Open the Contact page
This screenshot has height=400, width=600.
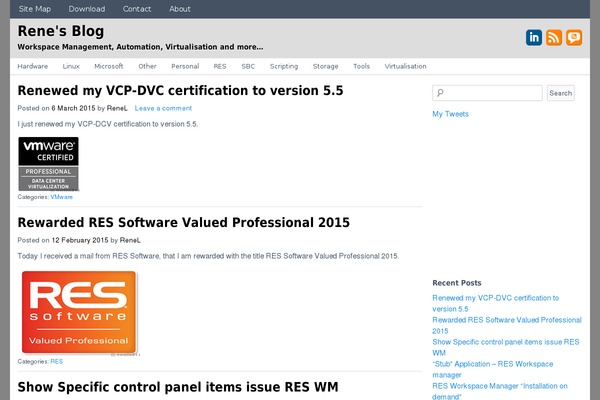pyautogui.click(x=137, y=9)
